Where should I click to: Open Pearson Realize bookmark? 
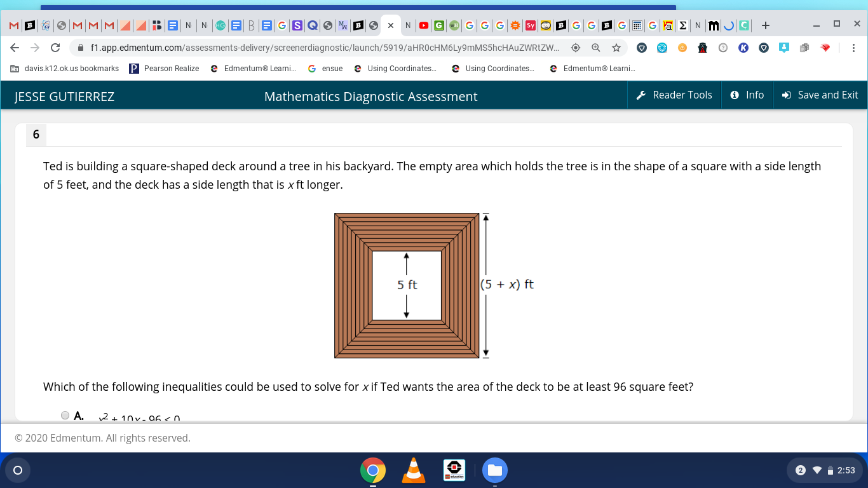pos(164,69)
